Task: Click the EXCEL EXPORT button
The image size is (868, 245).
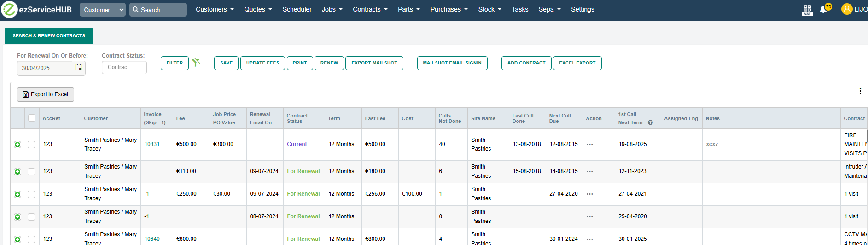Action: coord(577,63)
